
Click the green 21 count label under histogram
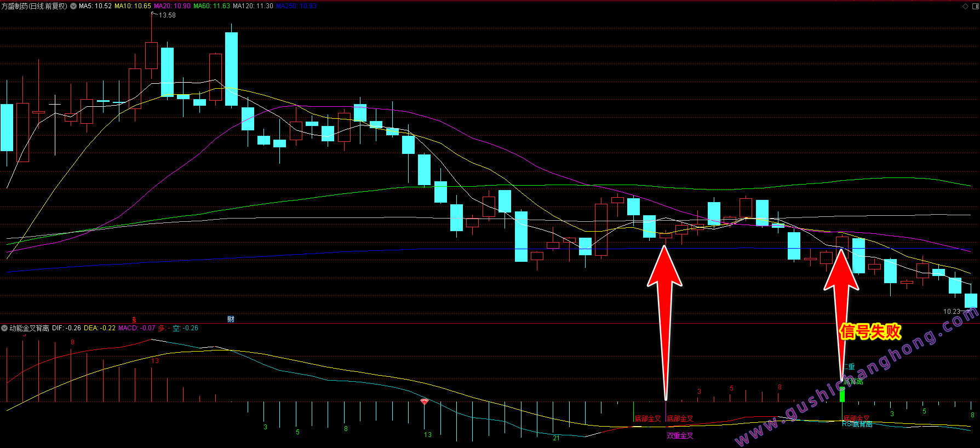click(556, 438)
